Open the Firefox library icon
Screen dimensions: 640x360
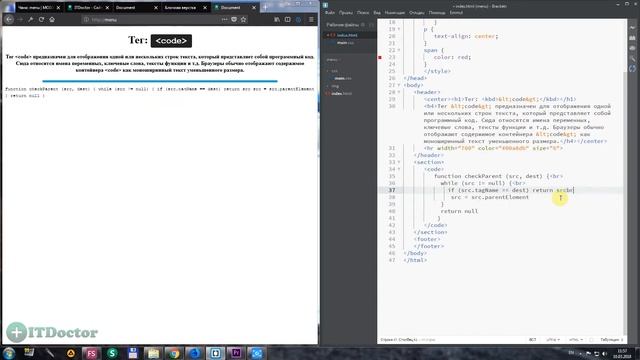[277, 19]
